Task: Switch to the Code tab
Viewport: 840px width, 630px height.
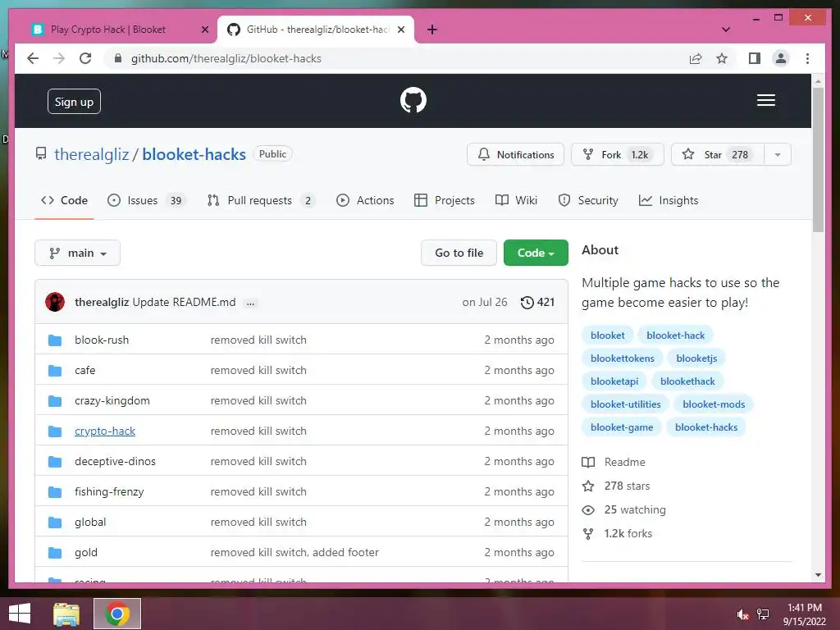Action: pos(64,200)
